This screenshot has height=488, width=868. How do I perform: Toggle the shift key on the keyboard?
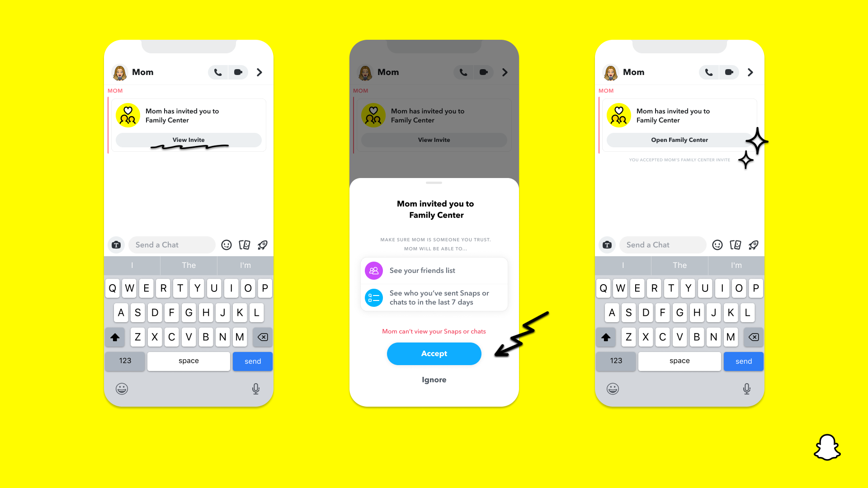tap(115, 337)
